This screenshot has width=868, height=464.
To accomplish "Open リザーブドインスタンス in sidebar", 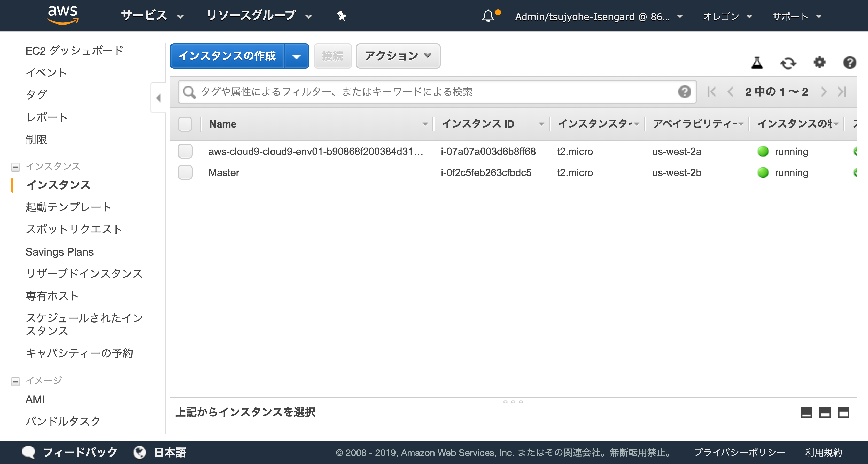I will click(x=84, y=273).
